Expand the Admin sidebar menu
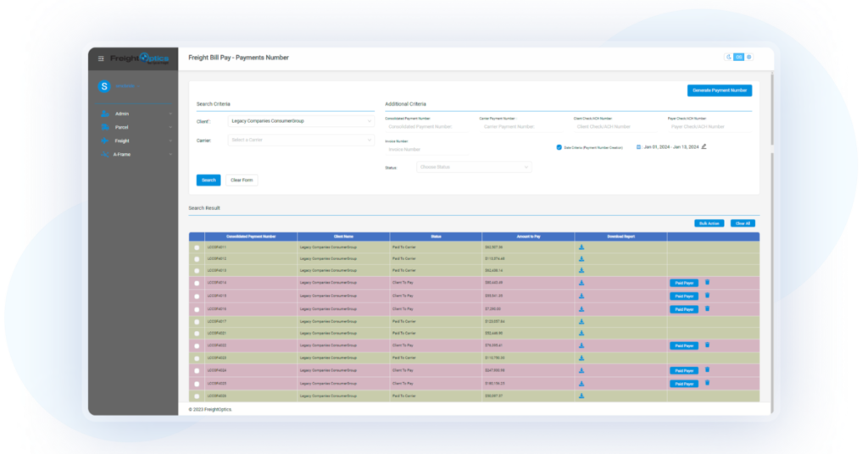This screenshot has height=454, width=868. point(136,113)
